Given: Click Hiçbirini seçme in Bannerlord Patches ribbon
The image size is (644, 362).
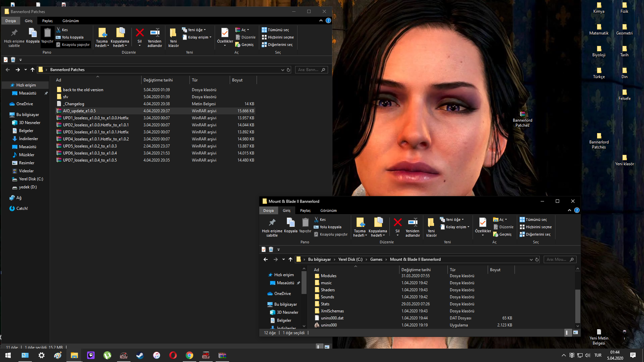Looking at the screenshot, I should coord(278,37).
